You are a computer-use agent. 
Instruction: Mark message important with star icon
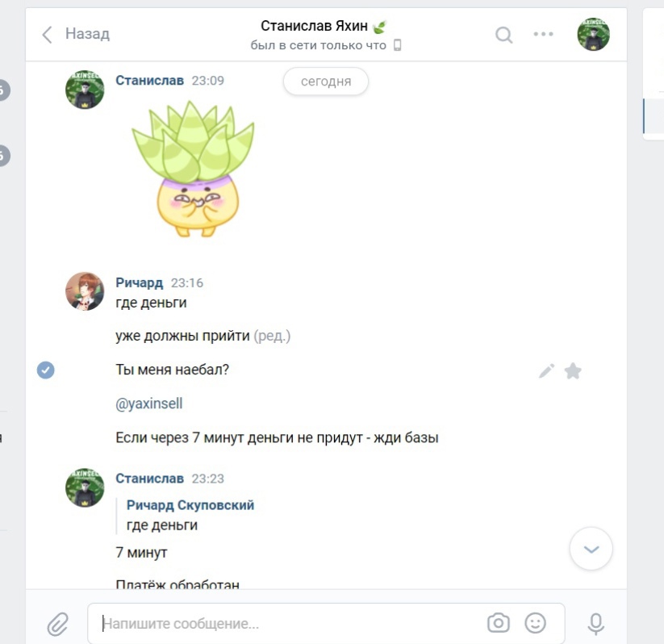click(x=573, y=370)
